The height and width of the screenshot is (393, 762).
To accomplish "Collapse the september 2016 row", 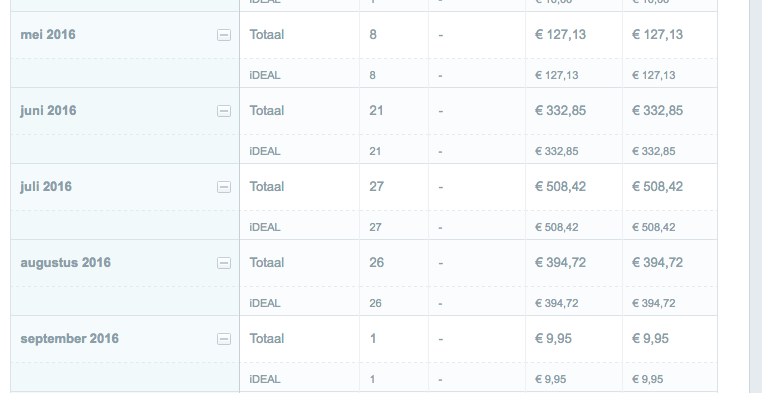I will pyautogui.click(x=224, y=339).
